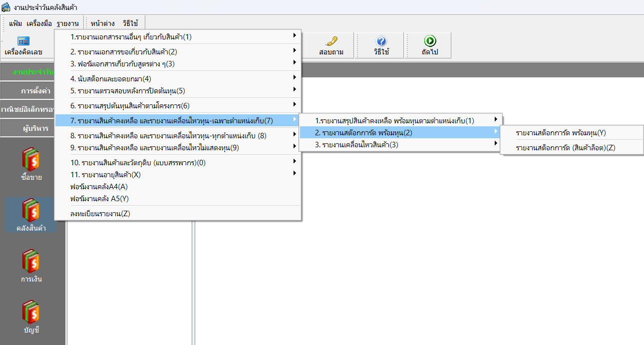Open the หน้าต่าง menu in menu bar
644x345 pixels.
(x=103, y=23)
